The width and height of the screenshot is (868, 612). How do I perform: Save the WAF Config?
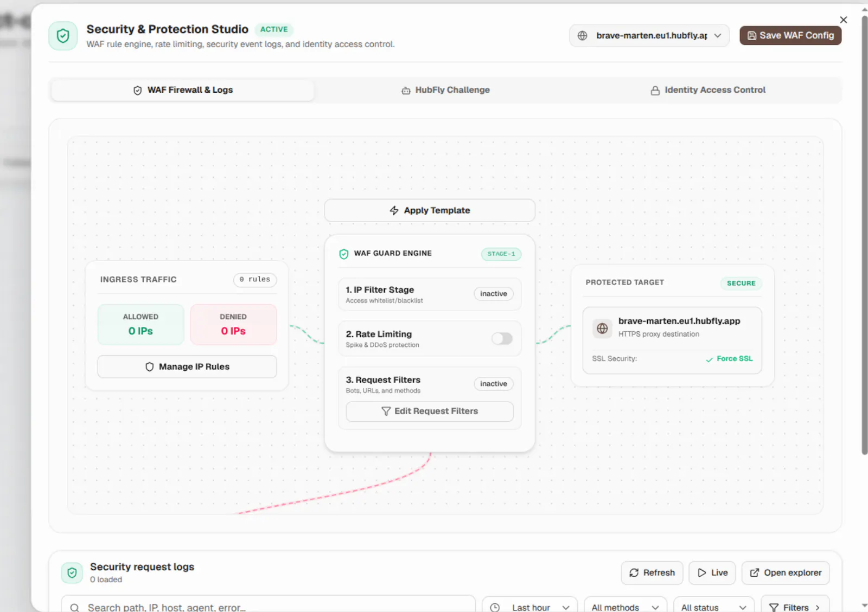(790, 36)
